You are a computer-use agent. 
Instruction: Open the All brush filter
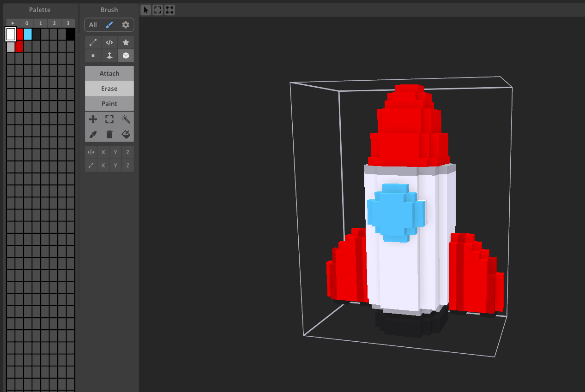(92, 24)
